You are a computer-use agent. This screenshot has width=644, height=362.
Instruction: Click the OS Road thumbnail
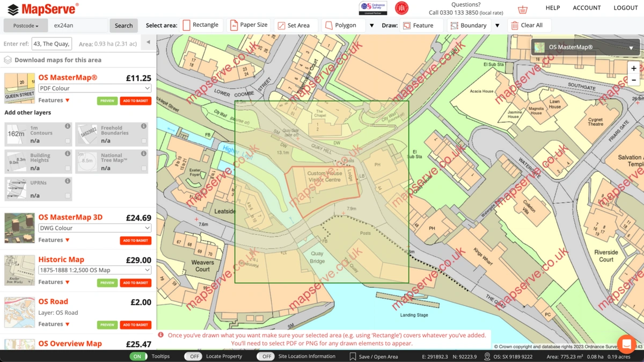19,312
